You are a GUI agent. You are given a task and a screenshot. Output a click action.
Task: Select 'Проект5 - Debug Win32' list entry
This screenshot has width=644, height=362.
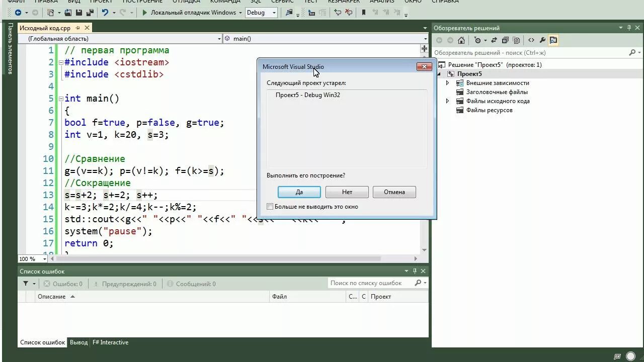pyautogui.click(x=308, y=95)
